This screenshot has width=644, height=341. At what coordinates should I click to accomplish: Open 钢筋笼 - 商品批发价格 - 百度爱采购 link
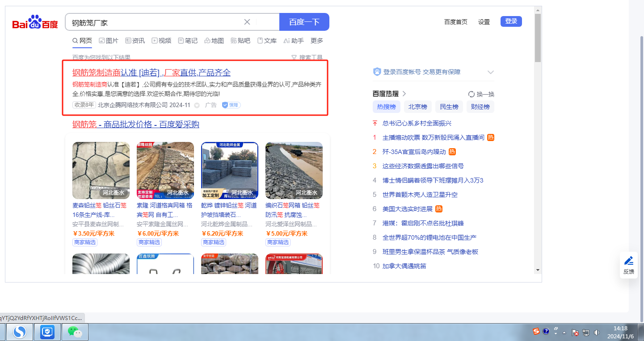[136, 125]
